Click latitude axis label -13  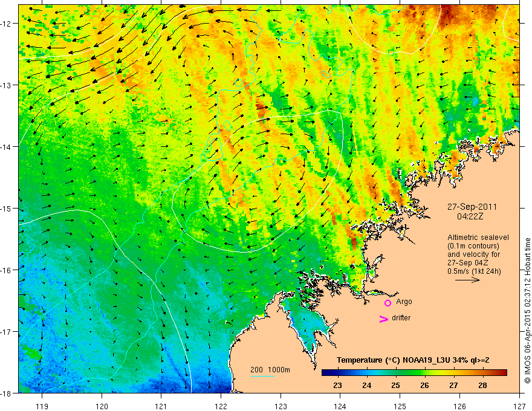coord(7,85)
